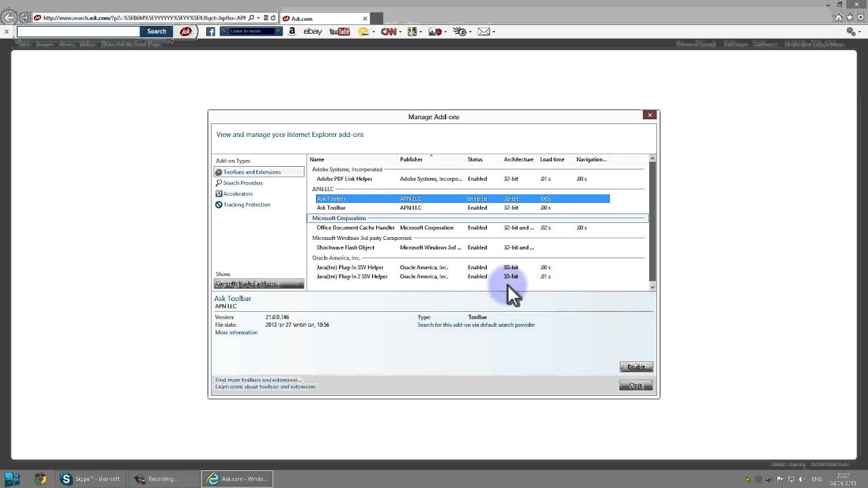Sort by the Load time column header
This screenshot has height=488, width=868.
click(x=552, y=159)
